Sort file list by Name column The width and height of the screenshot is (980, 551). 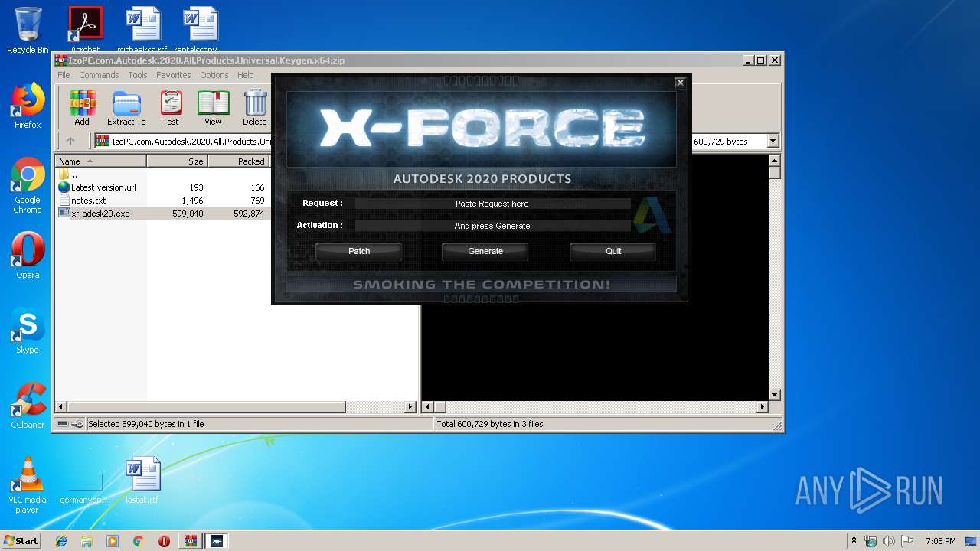(100, 161)
